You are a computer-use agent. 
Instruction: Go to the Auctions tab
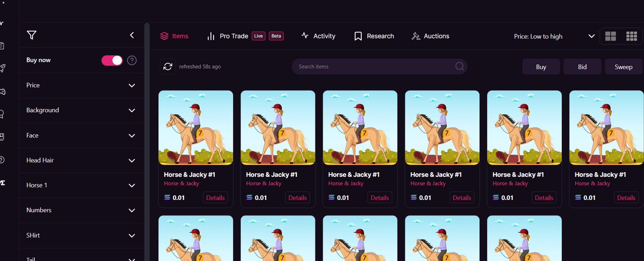tap(430, 36)
